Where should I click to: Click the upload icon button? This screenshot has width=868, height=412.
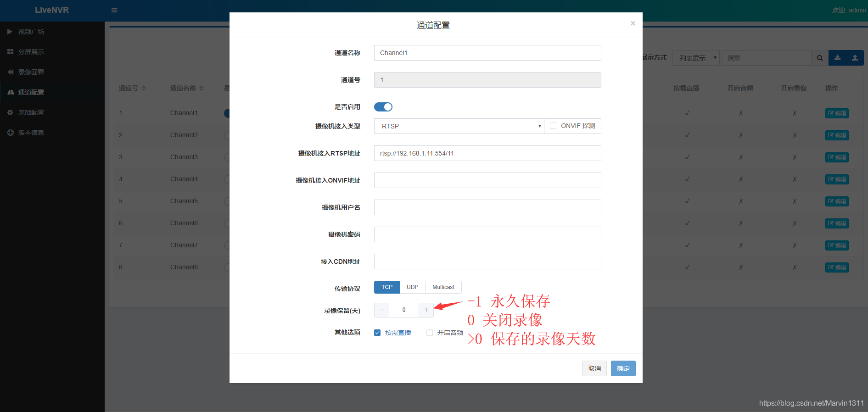(x=855, y=58)
